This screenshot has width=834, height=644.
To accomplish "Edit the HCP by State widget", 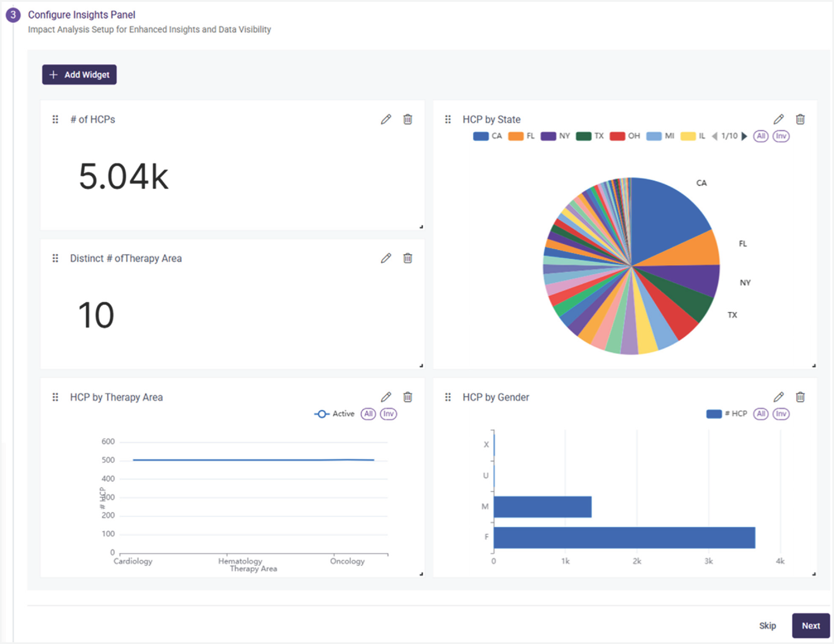I will coord(778,120).
